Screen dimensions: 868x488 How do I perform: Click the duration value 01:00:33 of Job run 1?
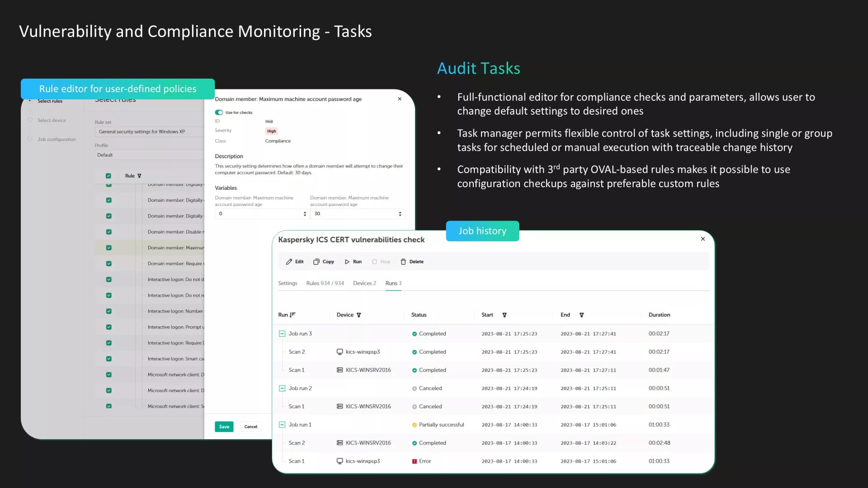659,425
